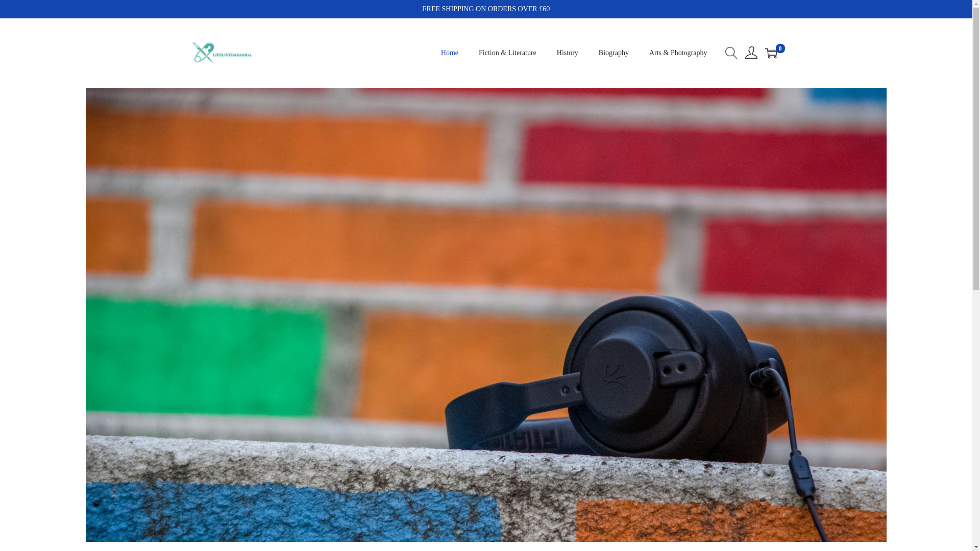
Task: Click the cart item count badge
Action: (x=780, y=48)
